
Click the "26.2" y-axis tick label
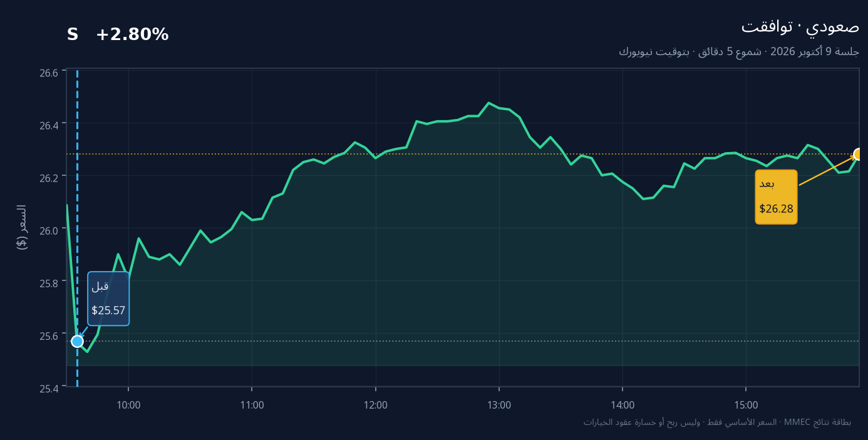[x=49, y=178]
